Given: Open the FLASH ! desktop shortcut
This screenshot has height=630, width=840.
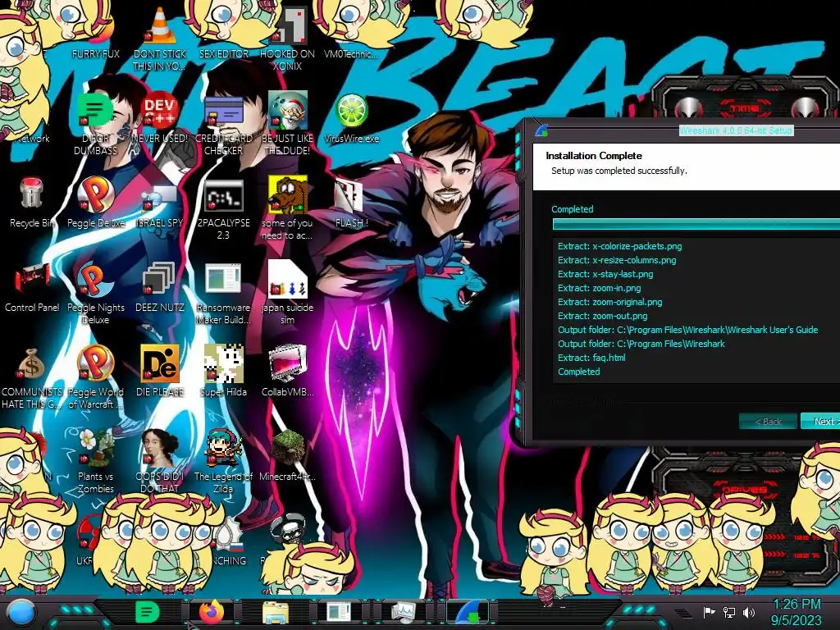Looking at the screenshot, I should tap(349, 195).
